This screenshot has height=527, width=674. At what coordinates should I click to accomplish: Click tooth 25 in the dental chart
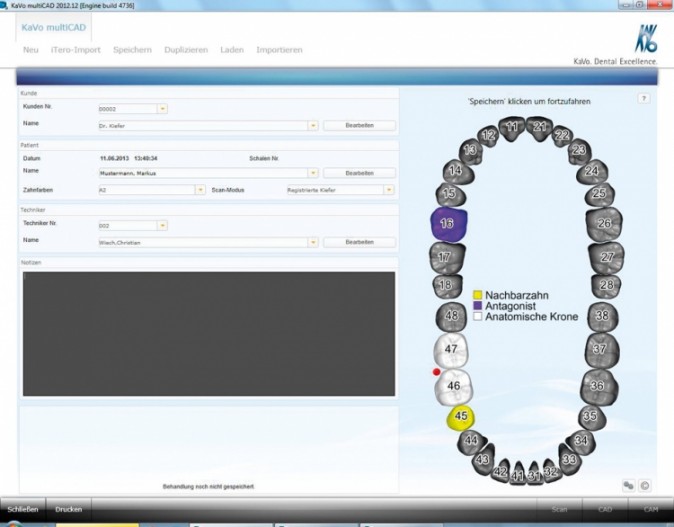pos(599,193)
